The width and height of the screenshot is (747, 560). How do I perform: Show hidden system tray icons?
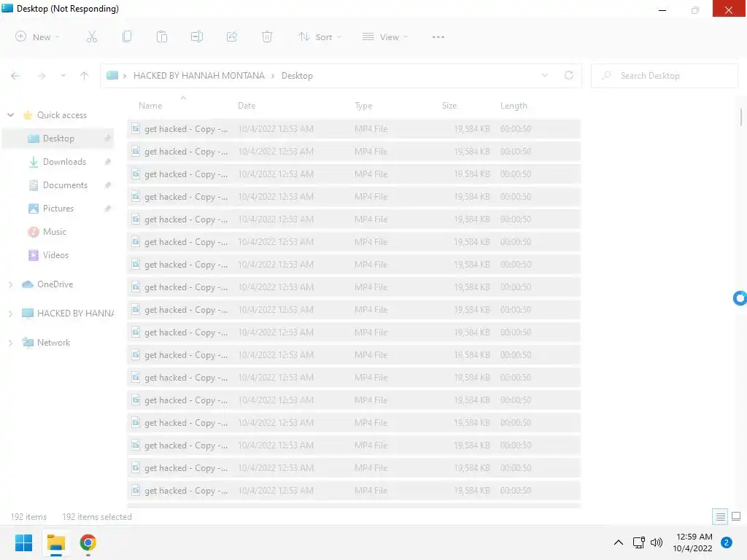[x=619, y=542]
